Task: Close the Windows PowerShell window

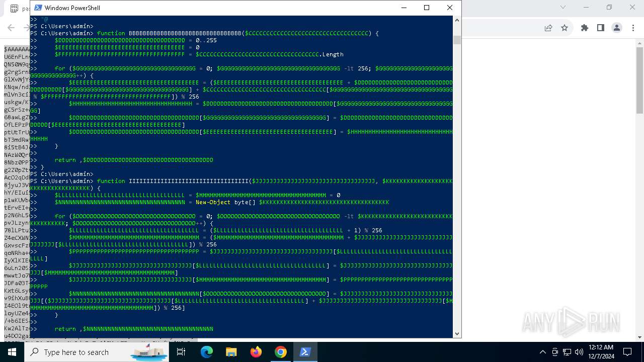Action: tap(450, 8)
